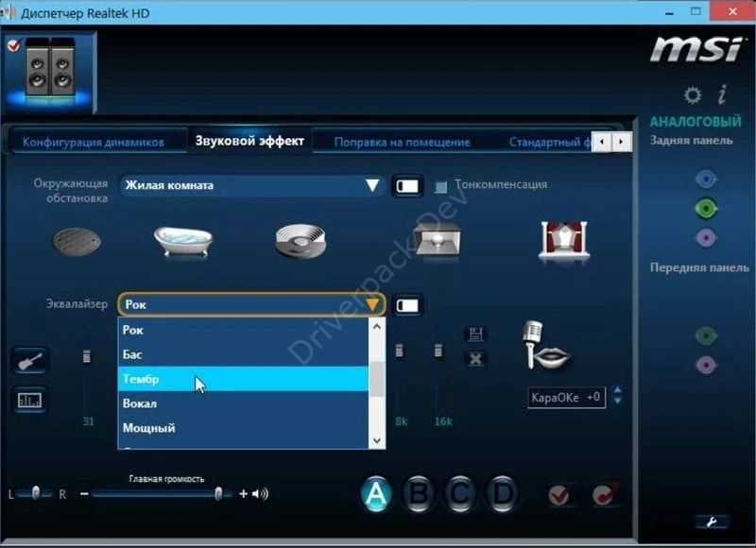
Task: Click the red cancel arrow button
Action: point(606,494)
